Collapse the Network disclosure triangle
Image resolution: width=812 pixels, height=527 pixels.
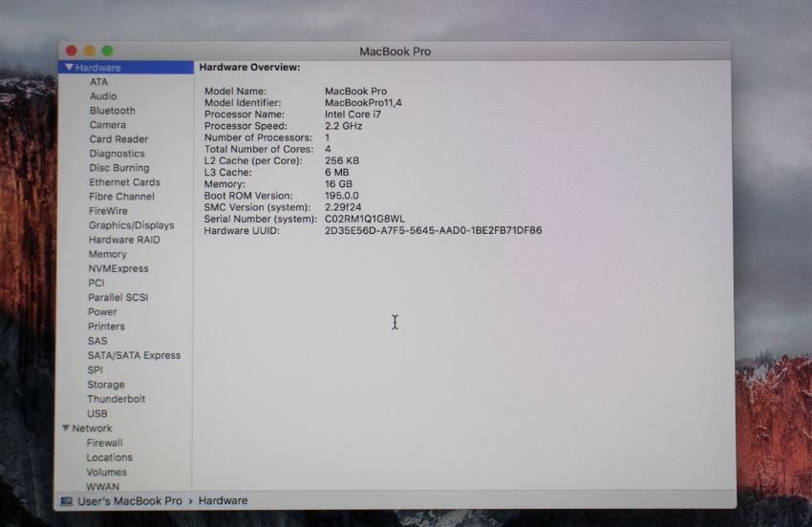pyautogui.click(x=66, y=429)
